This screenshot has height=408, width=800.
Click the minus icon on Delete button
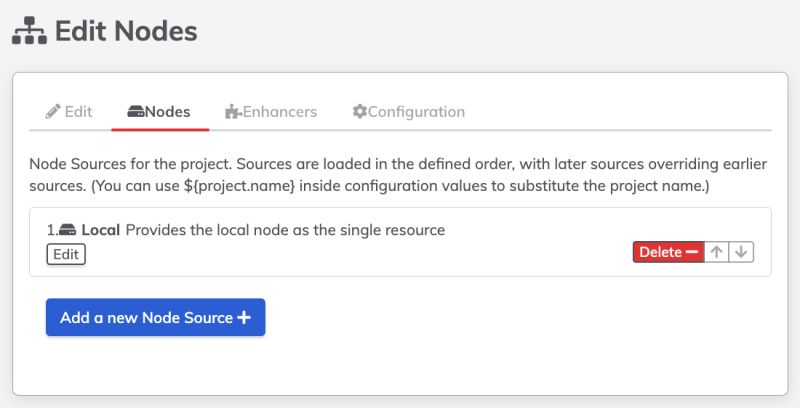tap(692, 252)
